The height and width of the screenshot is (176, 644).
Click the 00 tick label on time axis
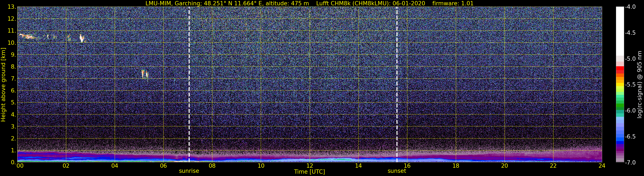click(20, 166)
